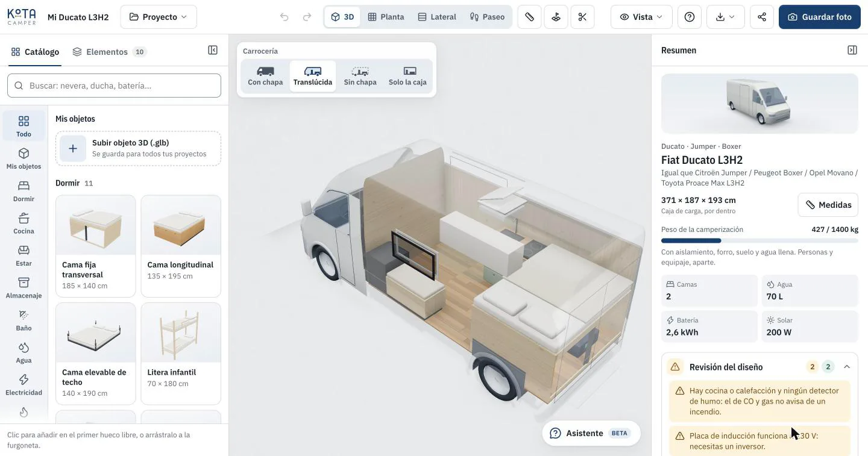Open the Elementos tab

click(x=109, y=52)
